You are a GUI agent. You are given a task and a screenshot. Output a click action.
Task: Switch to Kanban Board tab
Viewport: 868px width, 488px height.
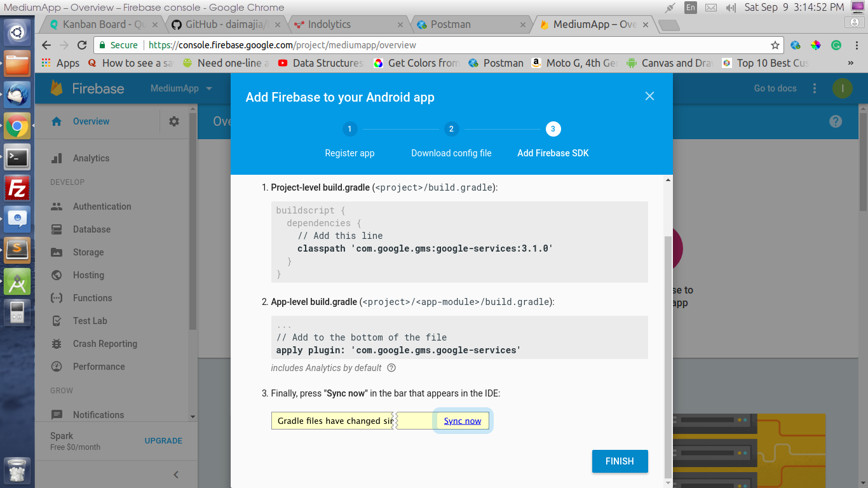tap(103, 24)
